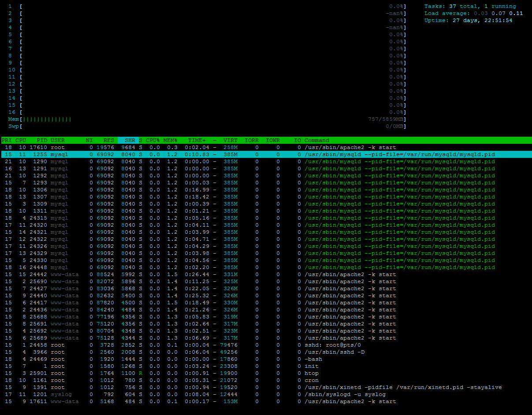Viewport: 532px width, 415px height.
Task: Select the apache2 row with PID 25689
Action: pos(266,338)
